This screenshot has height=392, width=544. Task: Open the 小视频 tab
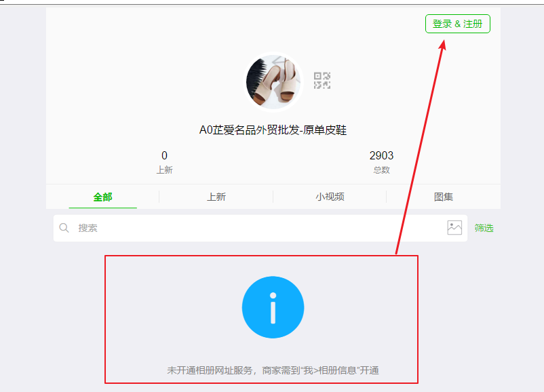click(x=330, y=197)
